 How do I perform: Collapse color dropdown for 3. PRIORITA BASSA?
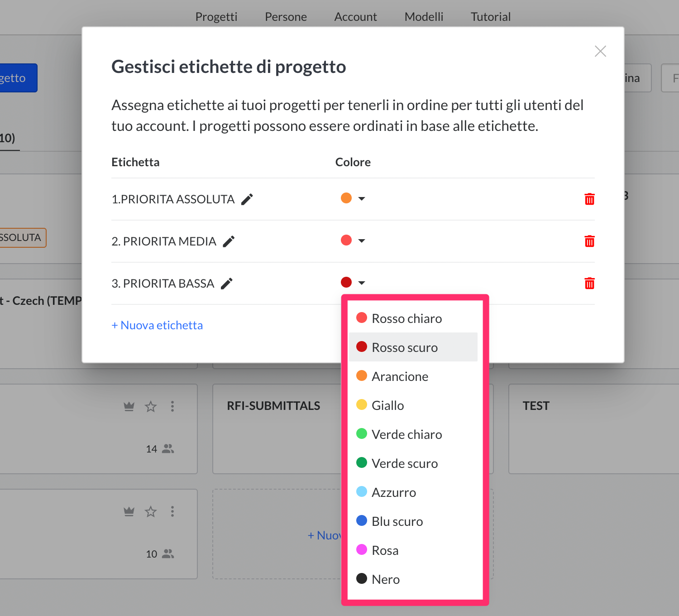pos(361,283)
